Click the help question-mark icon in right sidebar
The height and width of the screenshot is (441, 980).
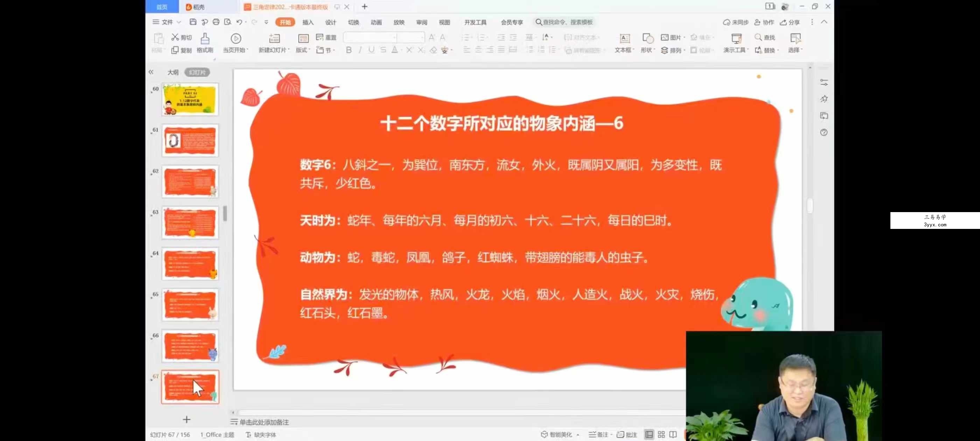824,132
